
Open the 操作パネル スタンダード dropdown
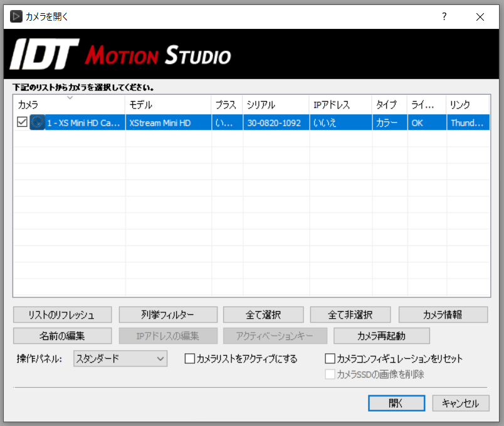(x=120, y=358)
